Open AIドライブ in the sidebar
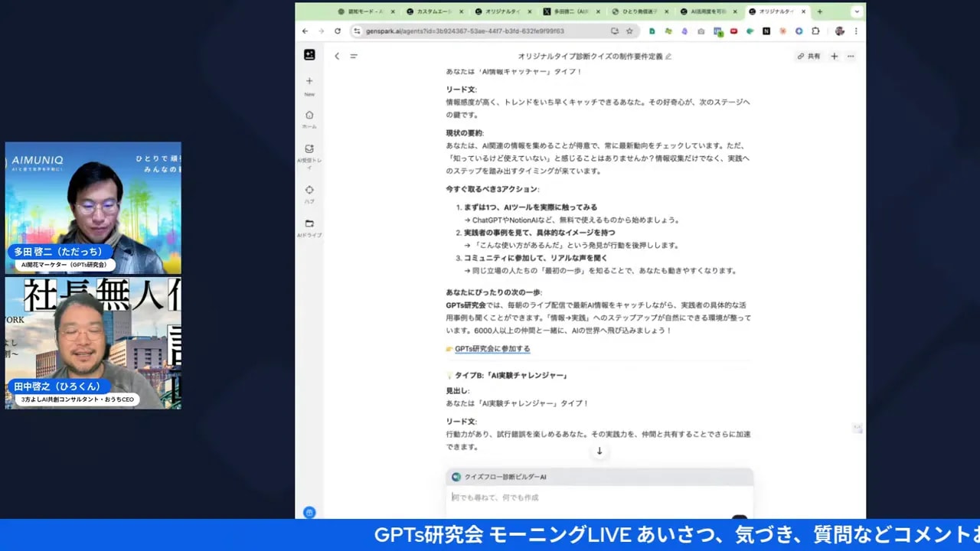Image resolution: width=980 pixels, height=551 pixels. [309, 224]
